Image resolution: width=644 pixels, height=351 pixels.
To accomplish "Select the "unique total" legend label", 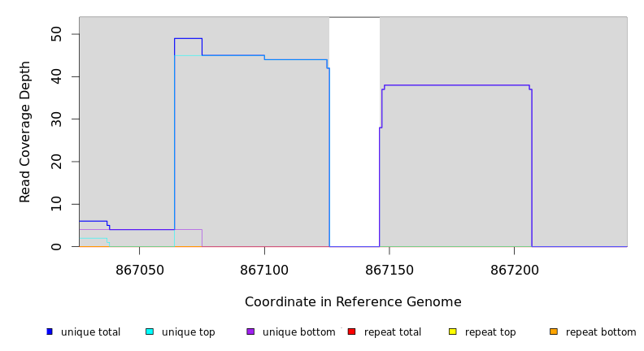I will [90, 332].
